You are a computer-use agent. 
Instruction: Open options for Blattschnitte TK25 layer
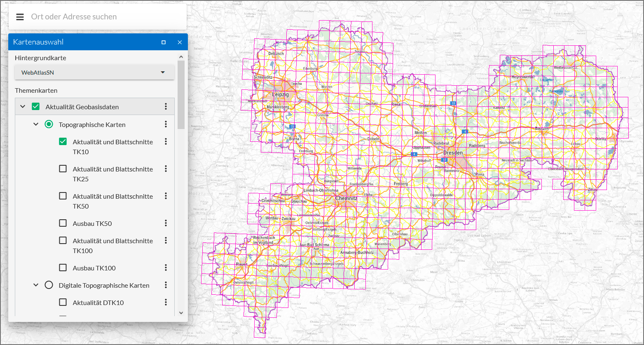pos(166,169)
